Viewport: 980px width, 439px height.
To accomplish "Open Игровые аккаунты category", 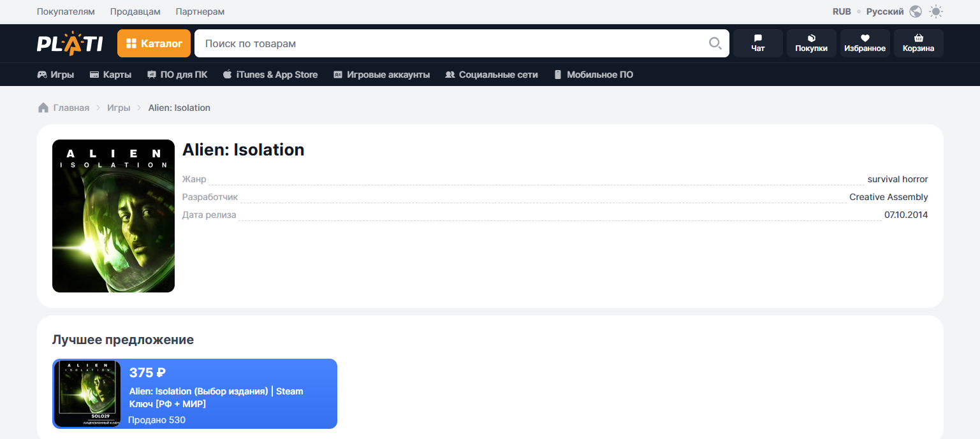I will (x=381, y=75).
